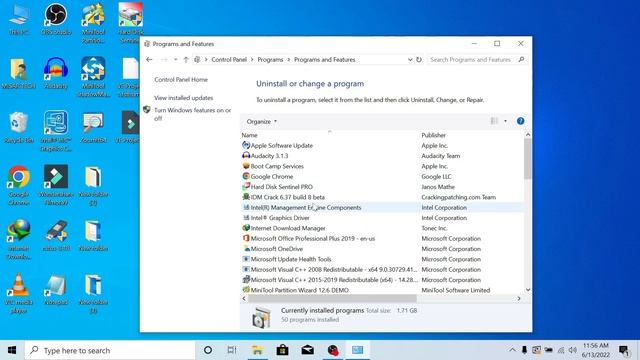Open recent locations dropdown beside forward arrow

tap(176, 60)
